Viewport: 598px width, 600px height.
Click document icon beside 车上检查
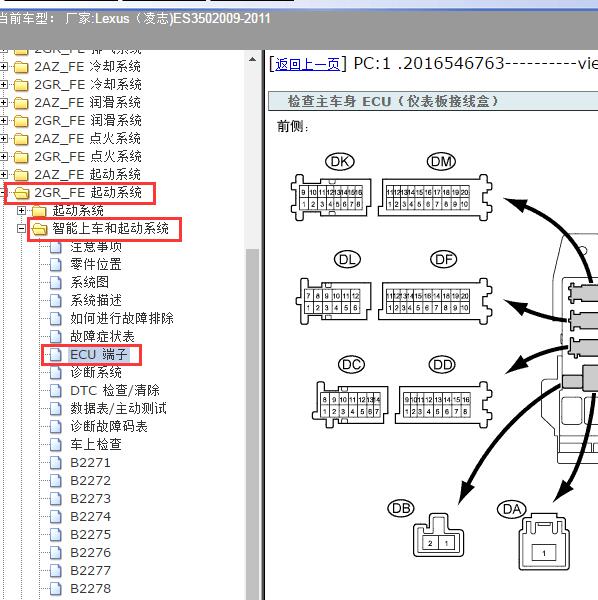tap(56, 445)
